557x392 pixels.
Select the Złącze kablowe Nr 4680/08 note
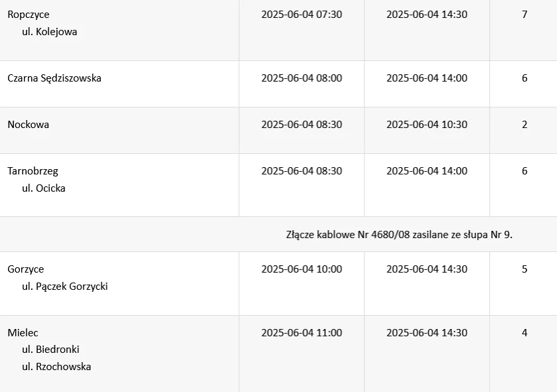click(399, 235)
